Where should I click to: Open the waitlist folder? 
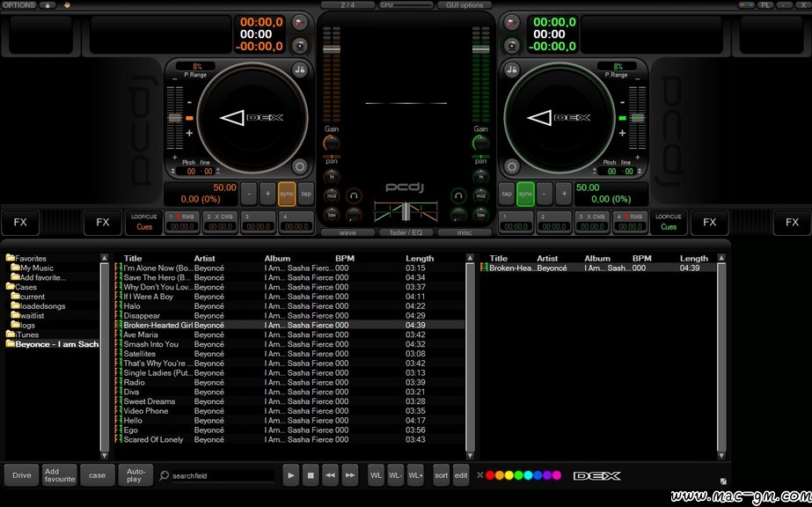click(28, 315)
